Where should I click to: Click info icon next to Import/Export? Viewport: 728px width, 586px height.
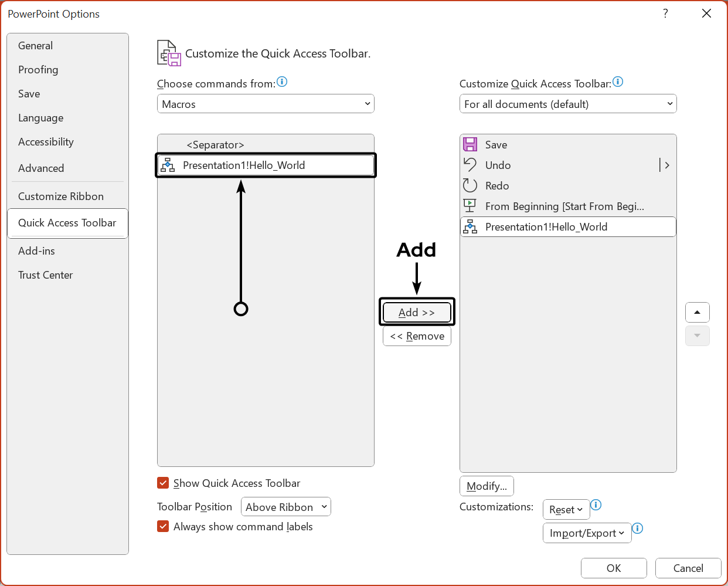(x=638, y=529)
